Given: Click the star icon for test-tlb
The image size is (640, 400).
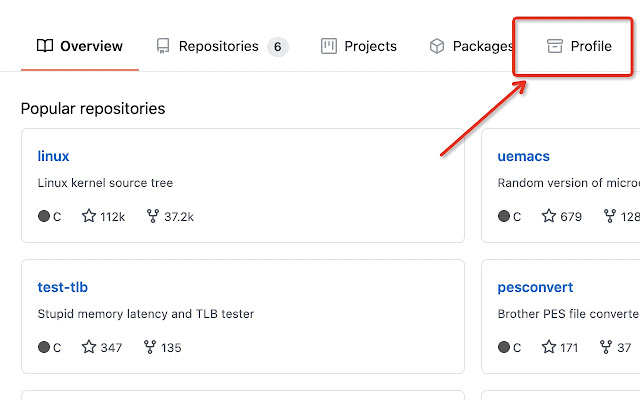Looking at the screenshot, I should [89, 347].
